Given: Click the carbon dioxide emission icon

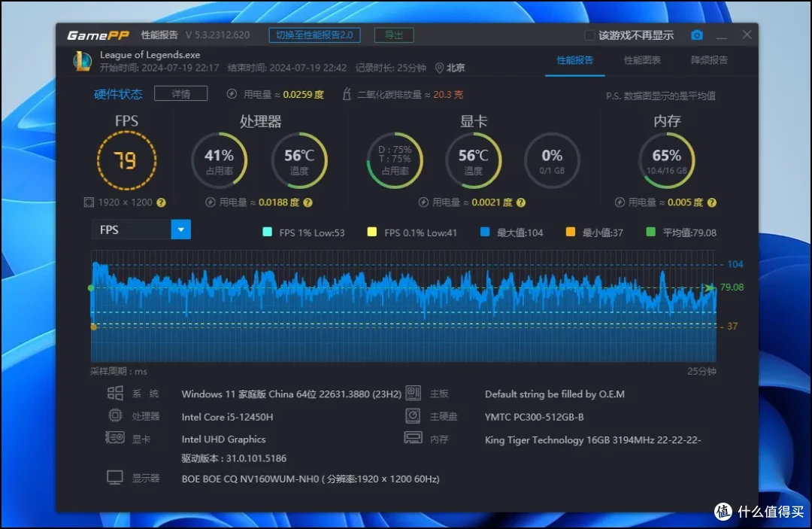Looking at the screenshot, I should (x=347, y=94).
